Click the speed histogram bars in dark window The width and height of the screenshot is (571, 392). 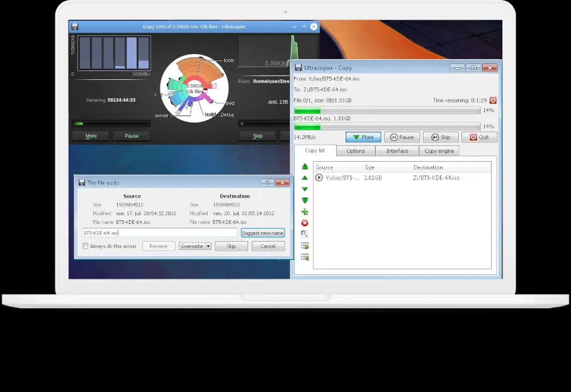click(x=115, y=53)
